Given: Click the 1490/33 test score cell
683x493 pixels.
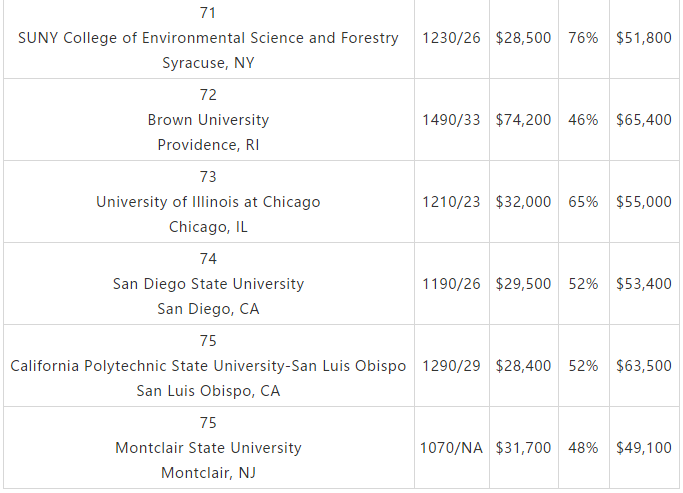Looking at the screenshot, I should tap(451, 120).
